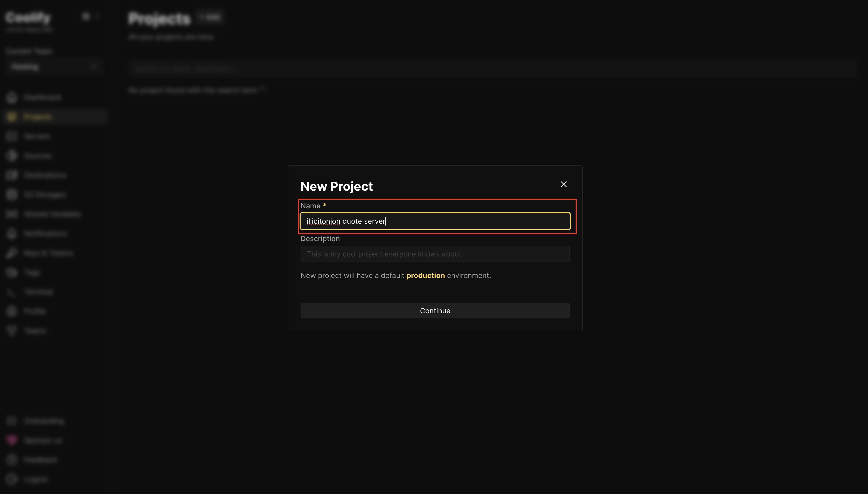The height and width of the screenshot is (494, 868).
Task: Select the Profile sidebar entry
Action: click(34, 311)
